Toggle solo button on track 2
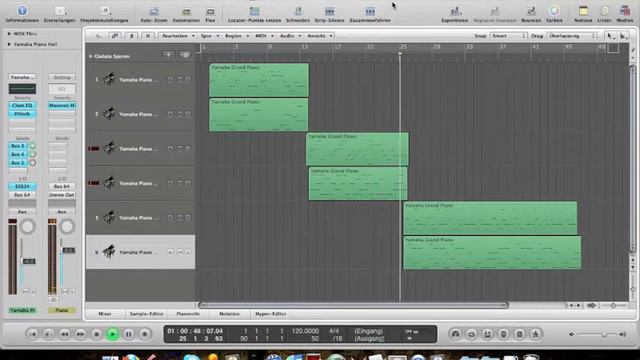Screen dimensions: 640x360 pyautogui.click(x=188, y=114)
